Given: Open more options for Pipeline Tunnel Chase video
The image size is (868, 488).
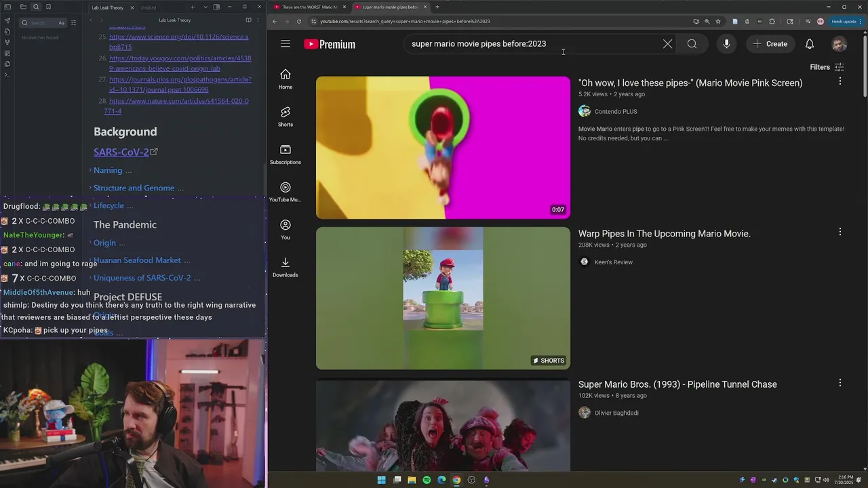Looking at the screenshot, I should [x=840, y=382].
